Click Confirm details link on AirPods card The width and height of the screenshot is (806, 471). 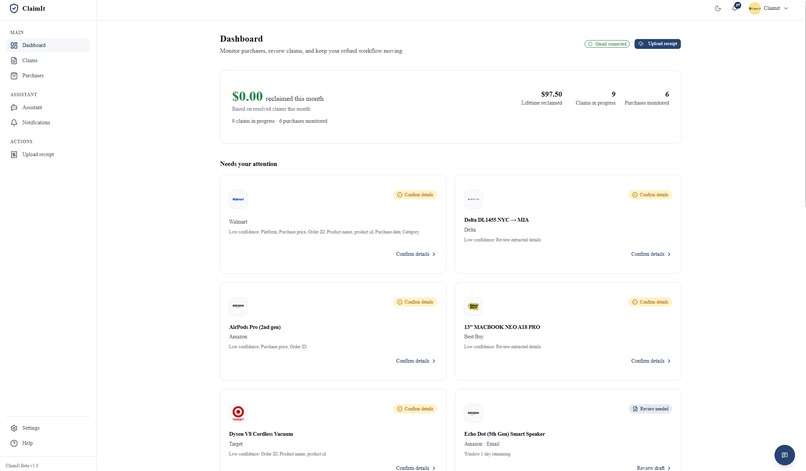click(x=415, y=361)
